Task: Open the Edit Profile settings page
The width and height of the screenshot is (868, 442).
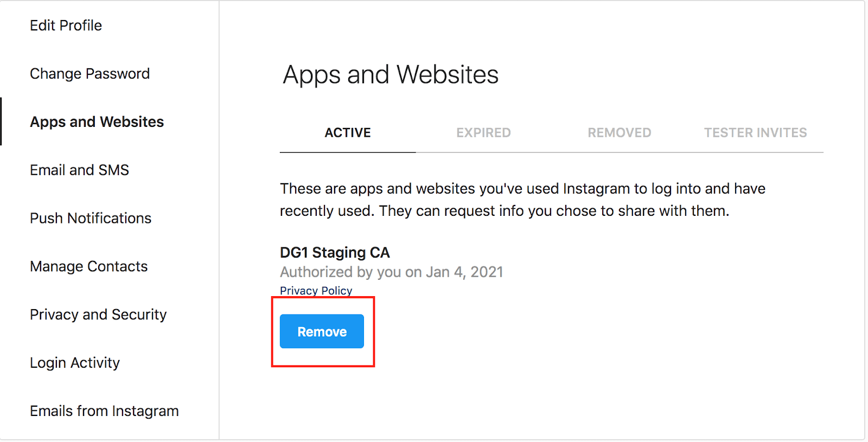Action: pos(66,25)
